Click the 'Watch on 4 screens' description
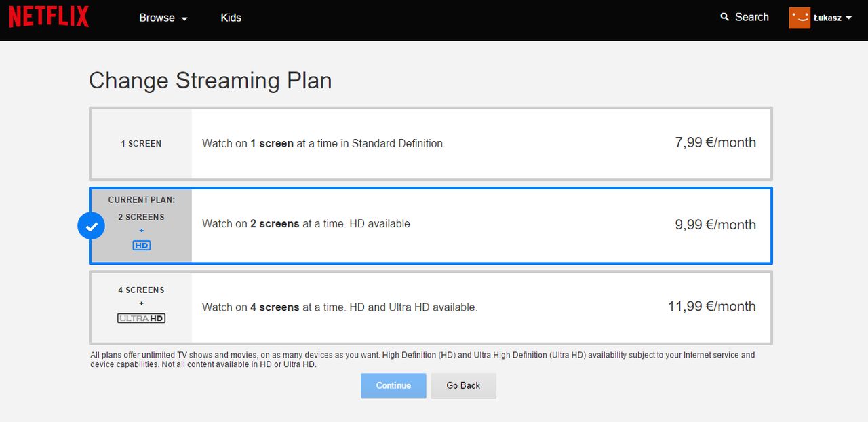The image size is (868, 422). tap(340, 307)
